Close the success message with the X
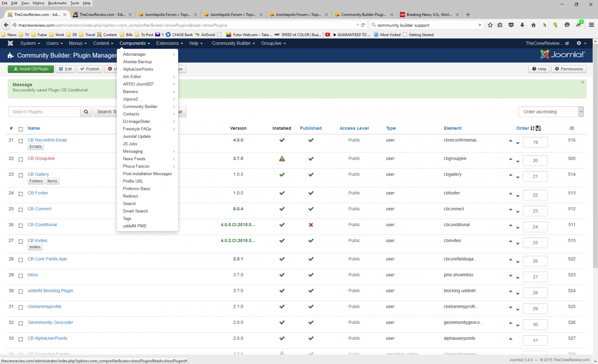The height and width of the screenshot is (364, 598). 583,82
